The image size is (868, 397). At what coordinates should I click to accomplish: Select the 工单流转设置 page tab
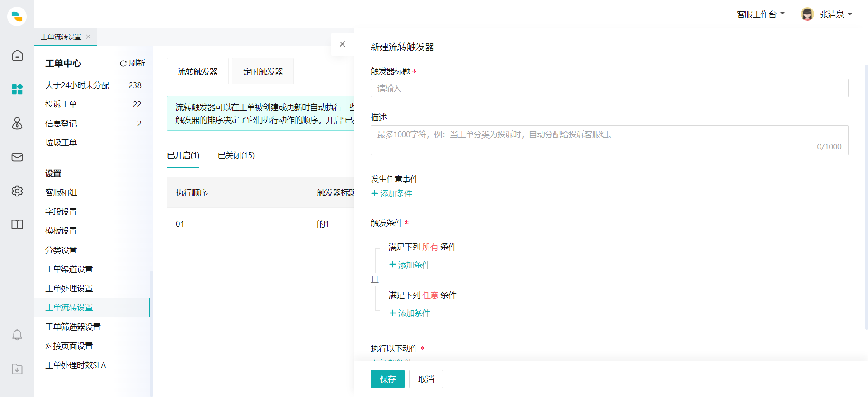[x=61, y=37]
